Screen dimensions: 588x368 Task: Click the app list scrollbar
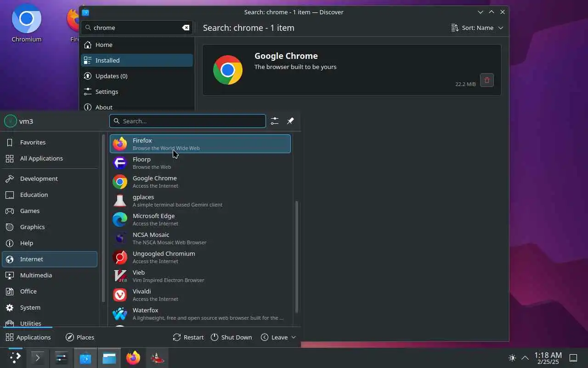(296, 256)
